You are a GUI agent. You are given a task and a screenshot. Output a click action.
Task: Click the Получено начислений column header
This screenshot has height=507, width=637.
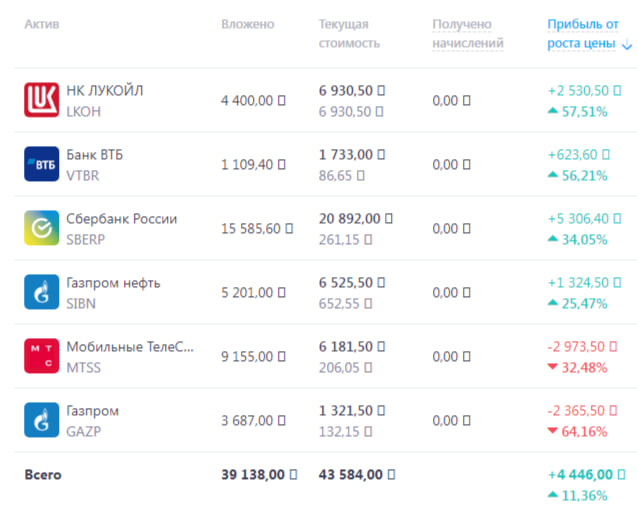pos(467,33)
